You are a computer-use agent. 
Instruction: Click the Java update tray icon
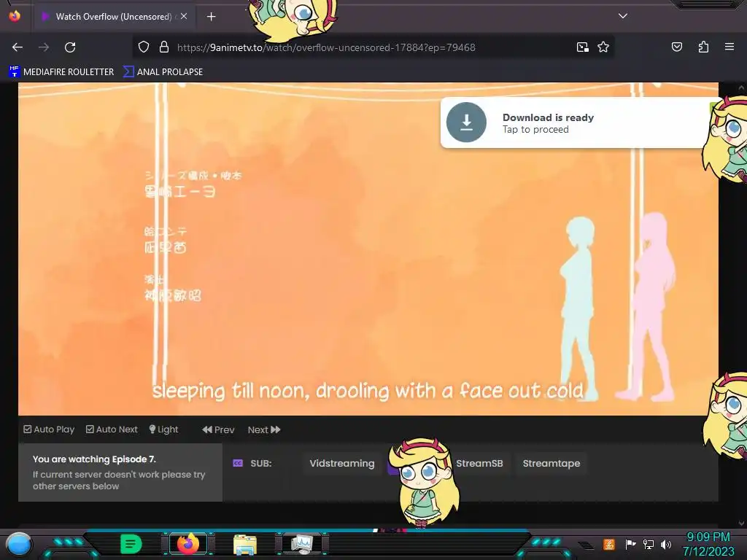(x=608, y=544)
